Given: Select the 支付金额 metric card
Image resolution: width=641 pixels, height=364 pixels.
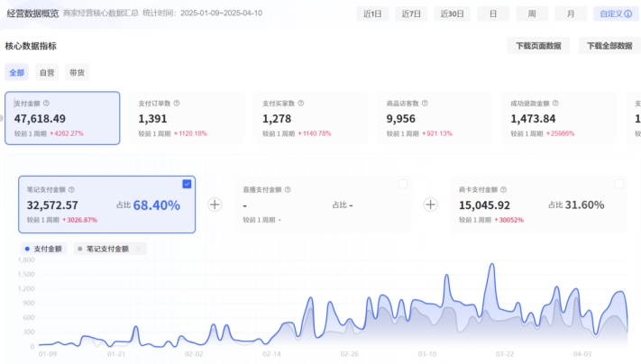Looking at the screenshot, I should [62, 118].
